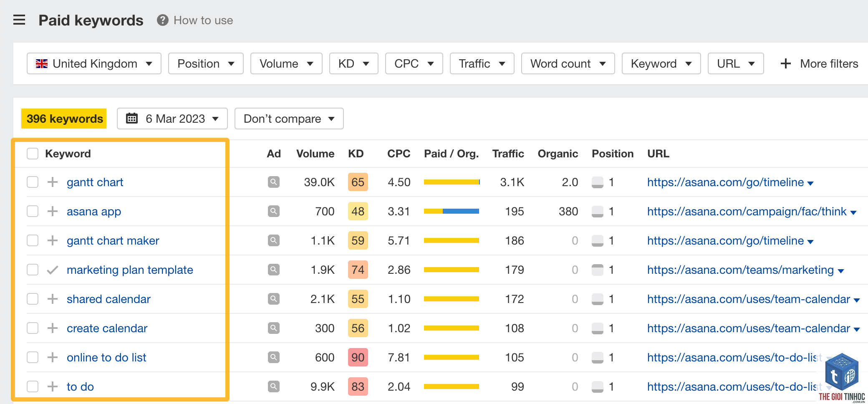Viewport: 868px width, 404px height.
Task: Open ad preview for marketing plan template
Action: 273,270
